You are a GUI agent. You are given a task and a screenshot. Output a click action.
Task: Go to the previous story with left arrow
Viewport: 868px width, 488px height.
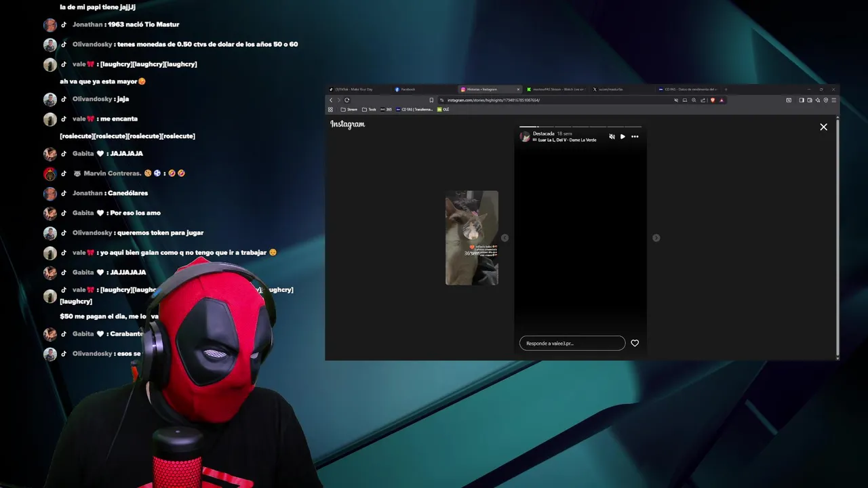coord(505,238)
